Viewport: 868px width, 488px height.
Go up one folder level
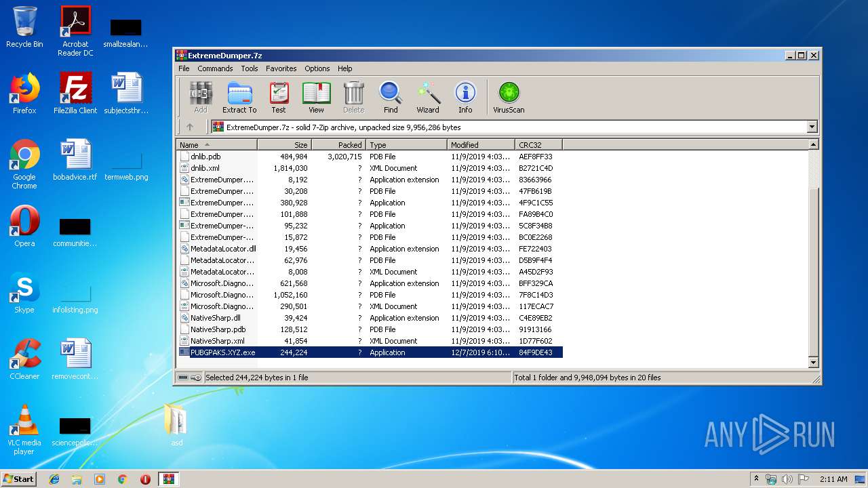click(x=190, y=127)
